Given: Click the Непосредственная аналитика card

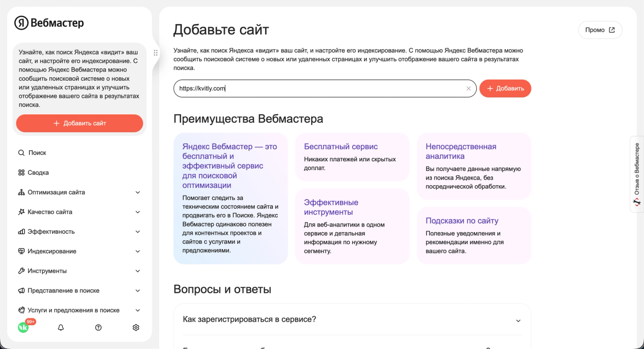Looking at the screenshot, I should (x=474, y=166).
